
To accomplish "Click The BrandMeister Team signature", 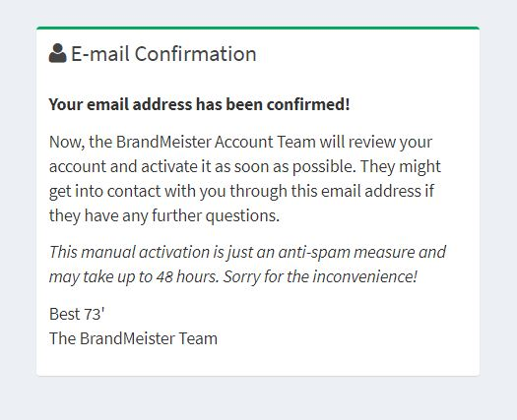I will (133, 338).
